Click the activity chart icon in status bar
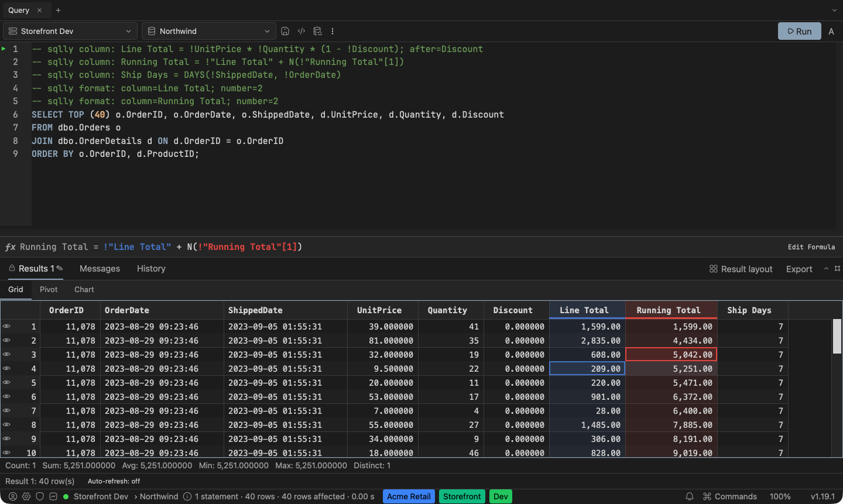 (x=53, y=496)
